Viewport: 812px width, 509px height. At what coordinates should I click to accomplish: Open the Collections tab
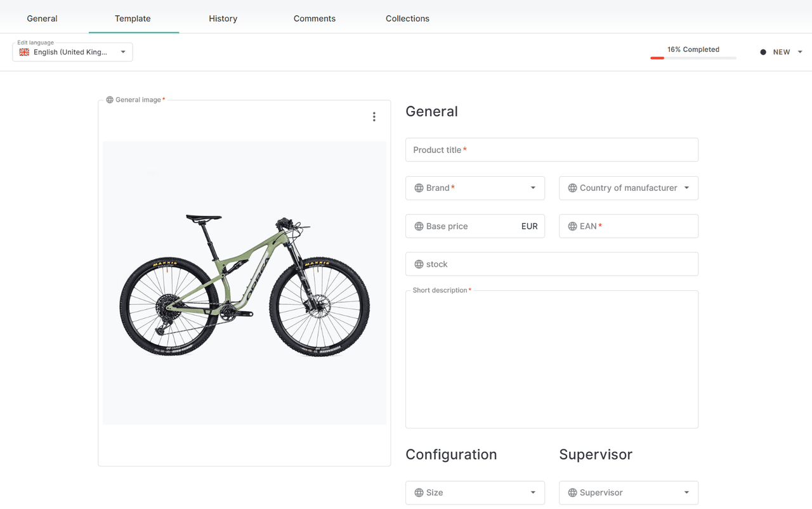(407, 18)
